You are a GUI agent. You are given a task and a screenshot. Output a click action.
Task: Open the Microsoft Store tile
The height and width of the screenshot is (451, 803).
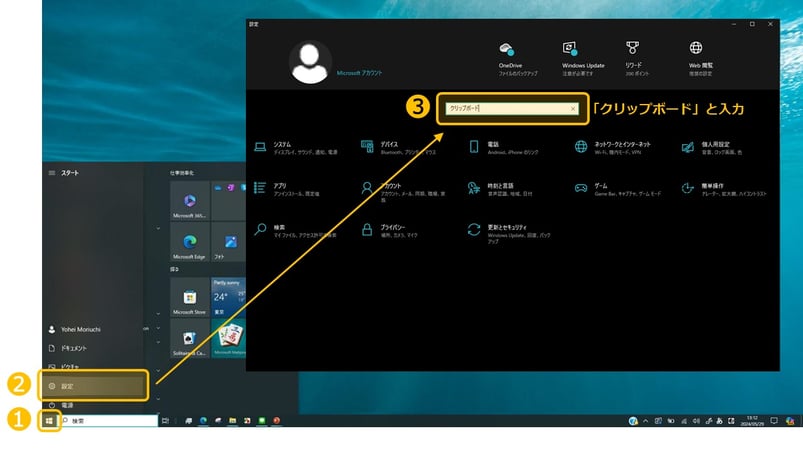click(x=189, y=297)
